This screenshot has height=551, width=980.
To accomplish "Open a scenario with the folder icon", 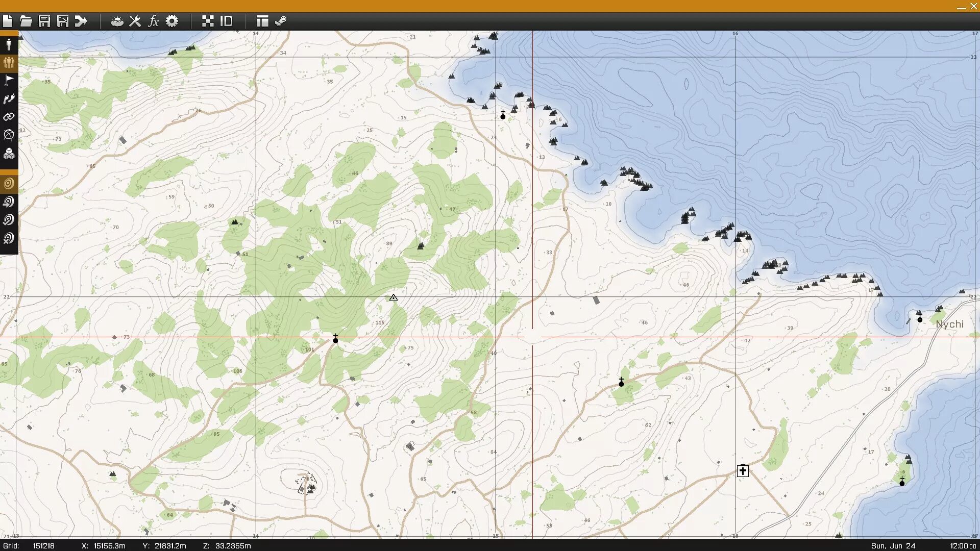I will (x=26, y=21).
